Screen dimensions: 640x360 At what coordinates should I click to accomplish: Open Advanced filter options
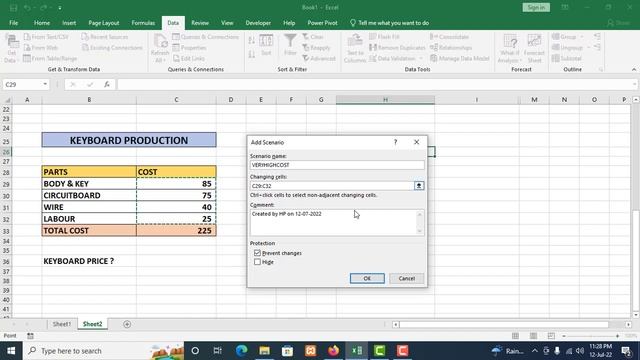319,58
